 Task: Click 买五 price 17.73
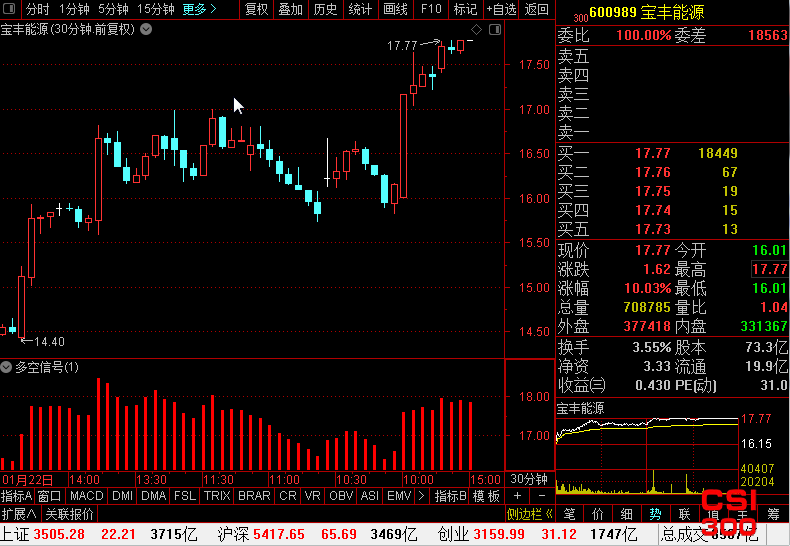click(x=652, y=229)
